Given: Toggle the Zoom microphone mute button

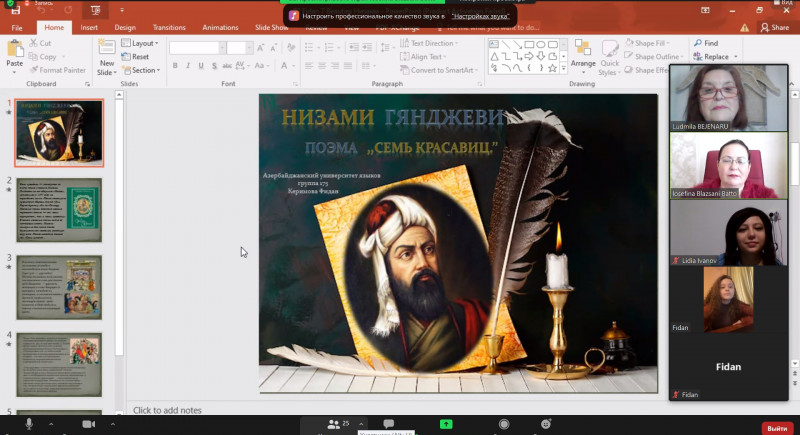Looking at the screenshot, I should click(x=29, y=424).
